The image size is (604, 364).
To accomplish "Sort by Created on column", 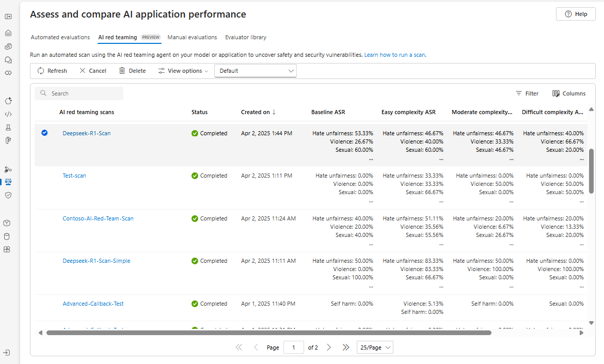I will click(x=259, y=112).
